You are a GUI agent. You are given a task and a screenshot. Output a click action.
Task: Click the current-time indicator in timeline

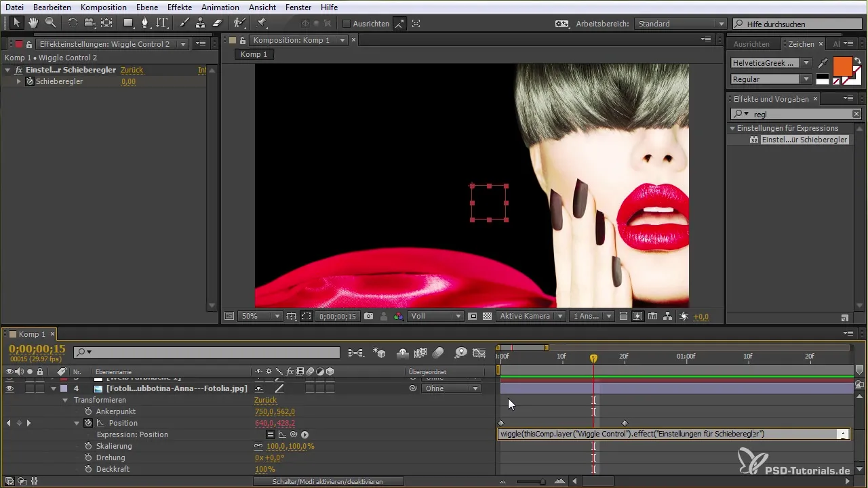click(x=593, y=358)
